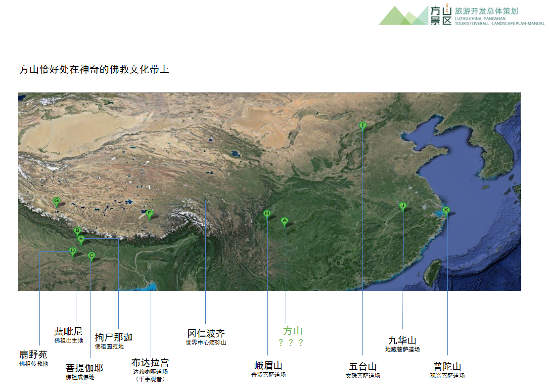Select map marker J in eastern China
The height and width of the screenshot is (392, 549).
click(403, 206)
